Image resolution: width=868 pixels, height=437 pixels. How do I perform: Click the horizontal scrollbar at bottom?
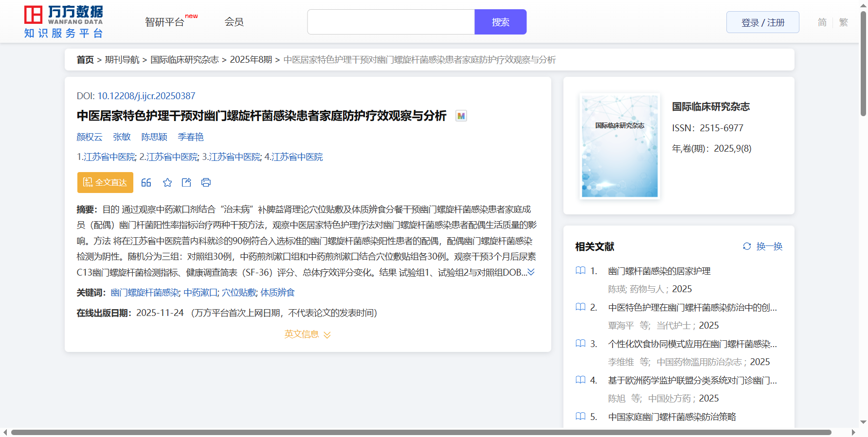click(x=421, y=432)
